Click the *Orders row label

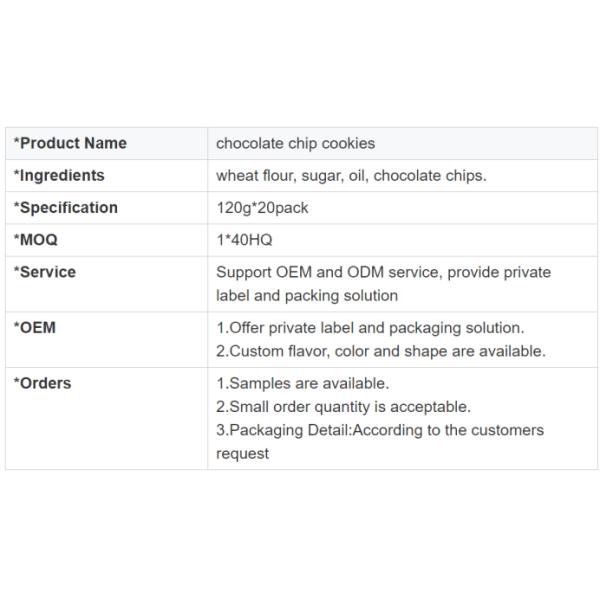(x=43, y=383)
